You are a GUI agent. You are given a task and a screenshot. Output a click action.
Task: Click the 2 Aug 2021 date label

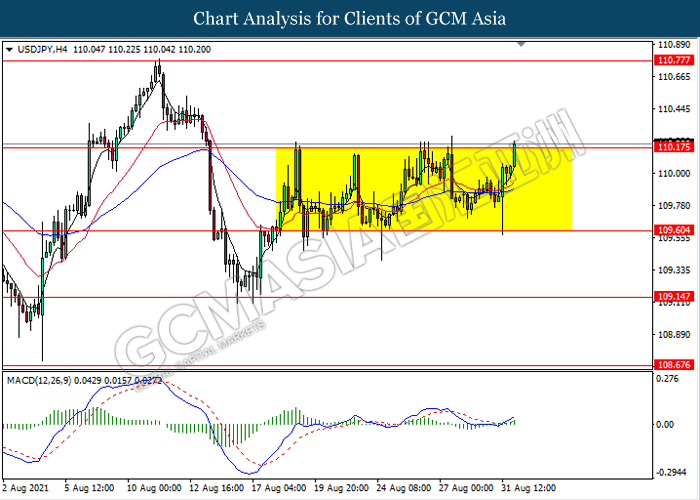[x=25, y=488]
